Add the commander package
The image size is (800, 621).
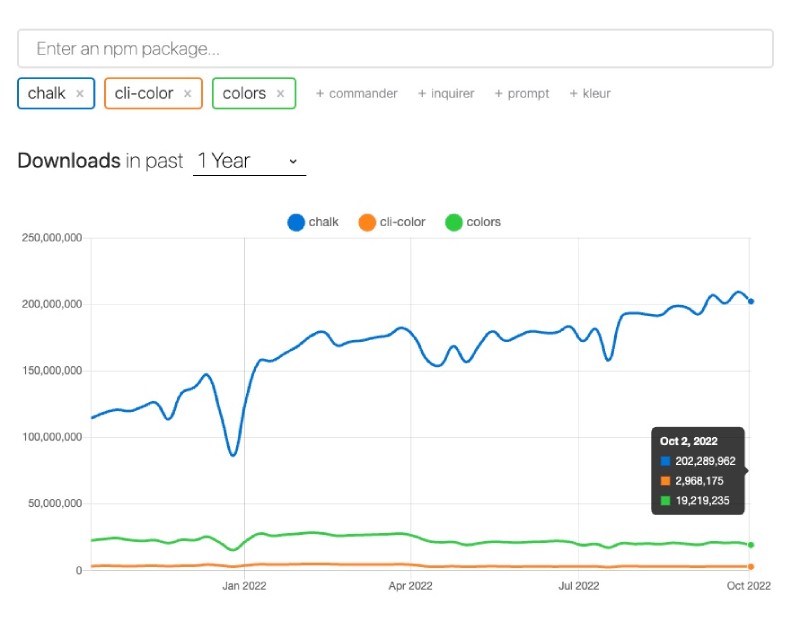point(356,93)
